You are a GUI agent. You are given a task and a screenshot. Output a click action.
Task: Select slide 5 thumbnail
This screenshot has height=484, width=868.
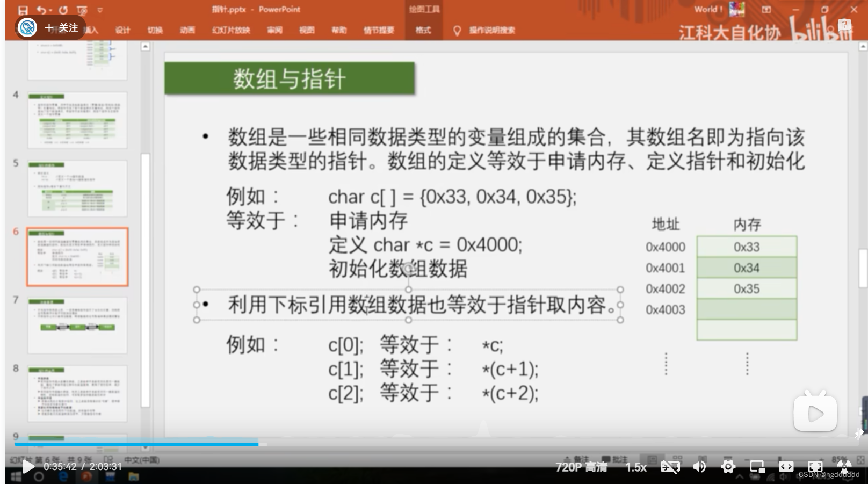[x=77, y=188]
